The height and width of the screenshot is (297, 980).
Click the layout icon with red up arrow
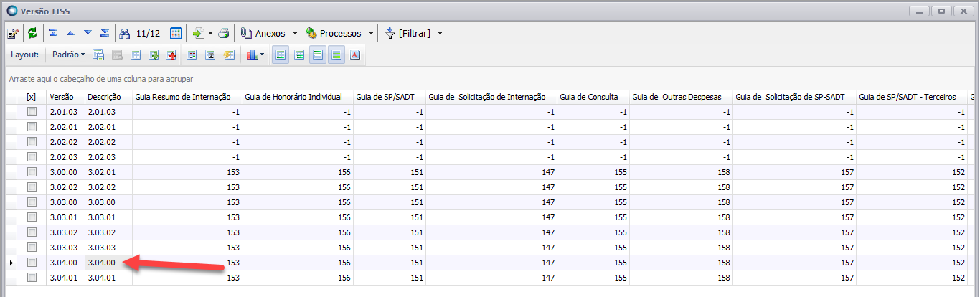click(171, 55)
